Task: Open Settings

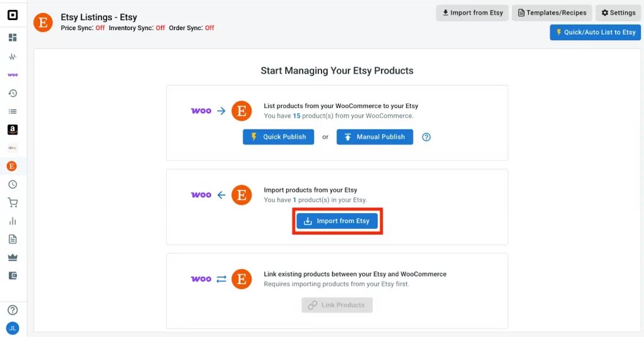Action: pos(618,13)
